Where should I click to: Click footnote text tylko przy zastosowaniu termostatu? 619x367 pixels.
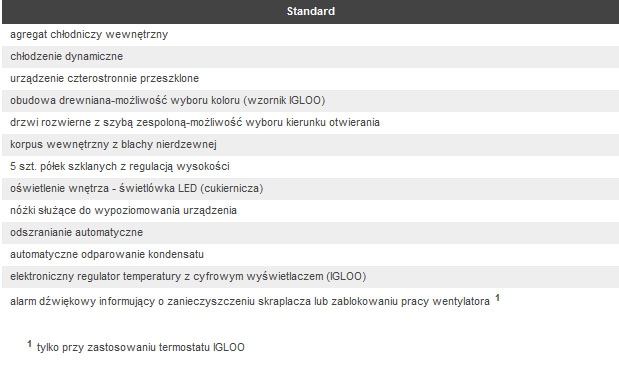click(141, 348)
